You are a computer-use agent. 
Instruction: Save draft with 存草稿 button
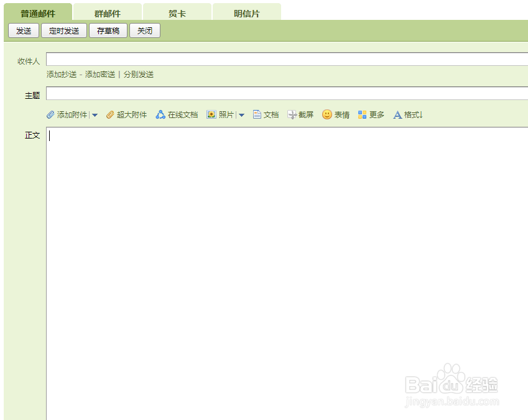tap(108, 30)
